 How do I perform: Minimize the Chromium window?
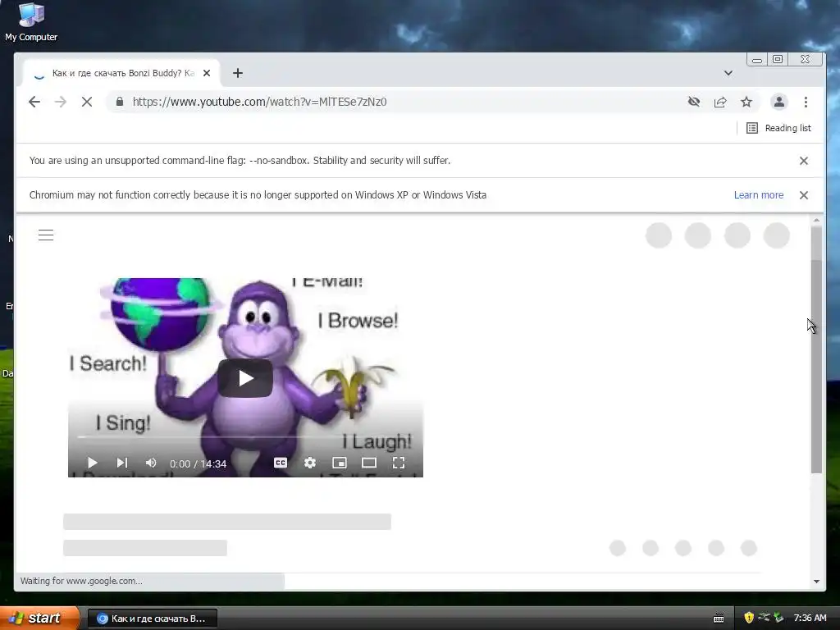757,59
